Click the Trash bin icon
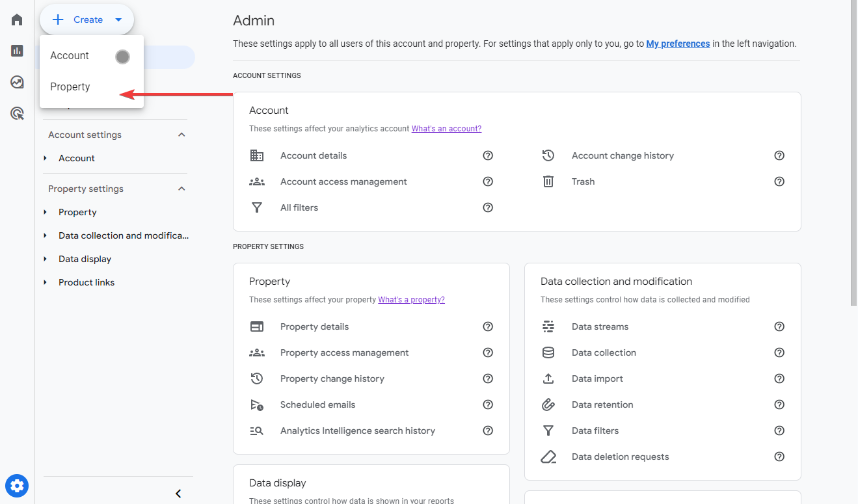 click(548, 181)
